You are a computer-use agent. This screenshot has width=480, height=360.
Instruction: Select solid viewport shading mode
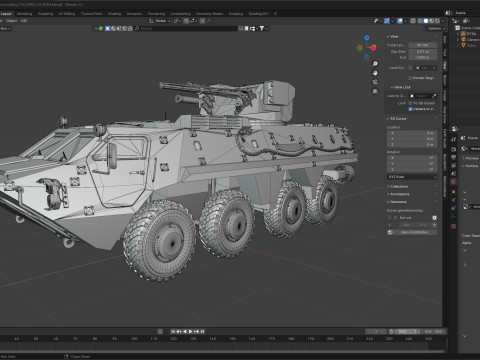tap(426, 21)
